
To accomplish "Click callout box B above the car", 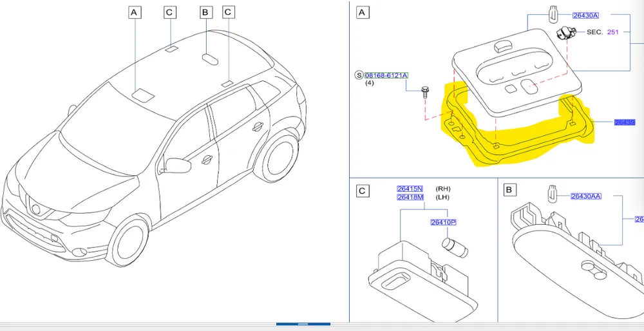I will [x=205, y=12].
